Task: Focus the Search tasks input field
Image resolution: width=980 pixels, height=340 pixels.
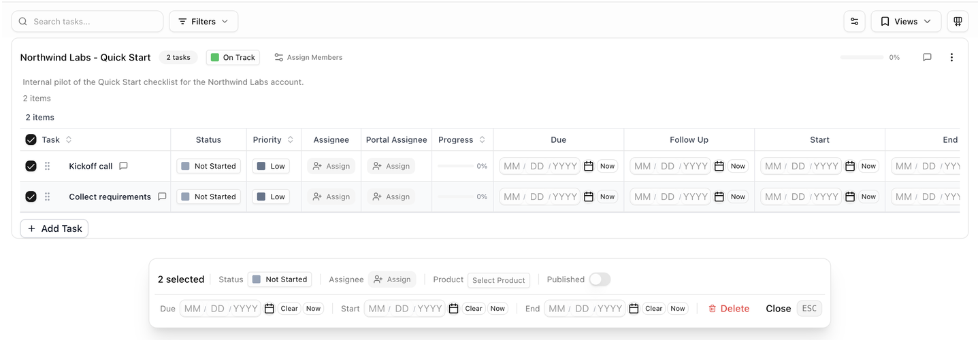Action: pyautogui.click(x=87, y=22)
